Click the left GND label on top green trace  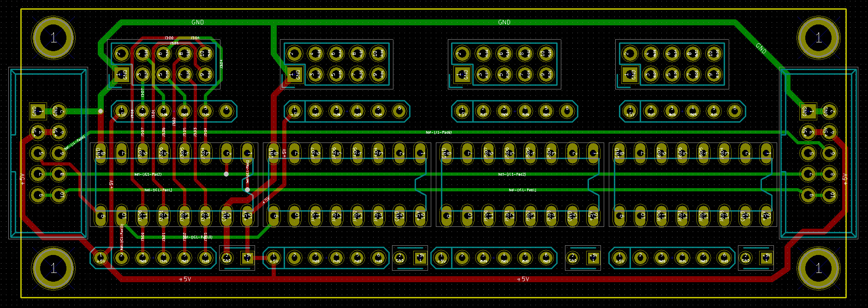tap(197, 22)
